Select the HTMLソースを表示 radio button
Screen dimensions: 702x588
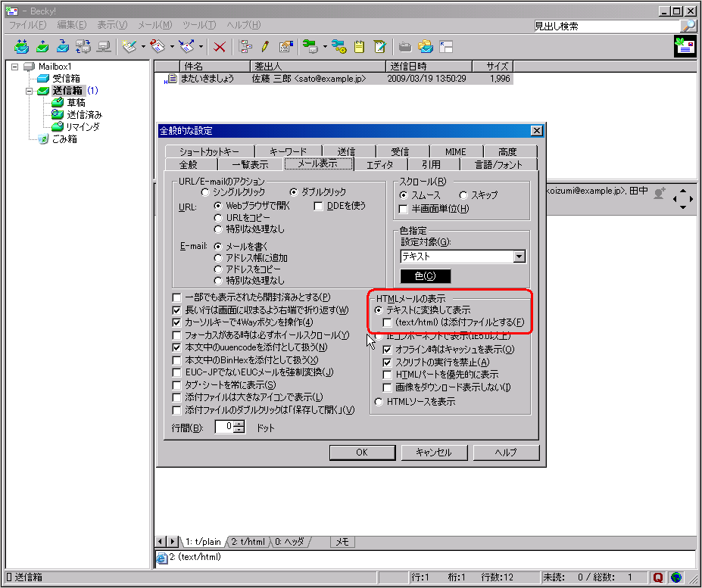coord(379,402)
